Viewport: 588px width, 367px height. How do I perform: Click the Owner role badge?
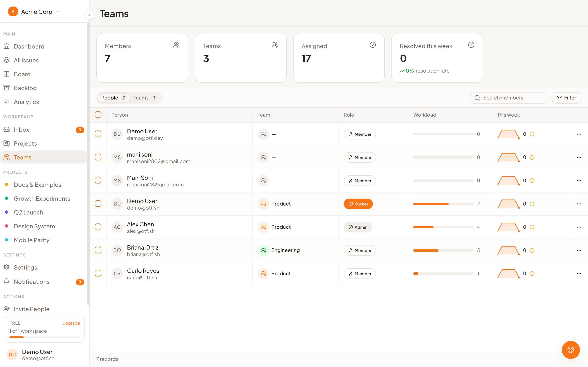click(358, 204)
